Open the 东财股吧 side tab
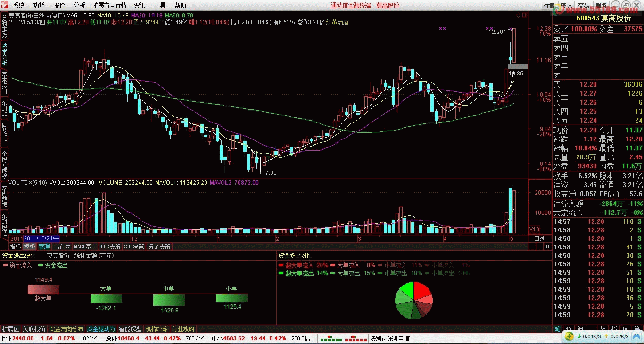 (4, 224)
